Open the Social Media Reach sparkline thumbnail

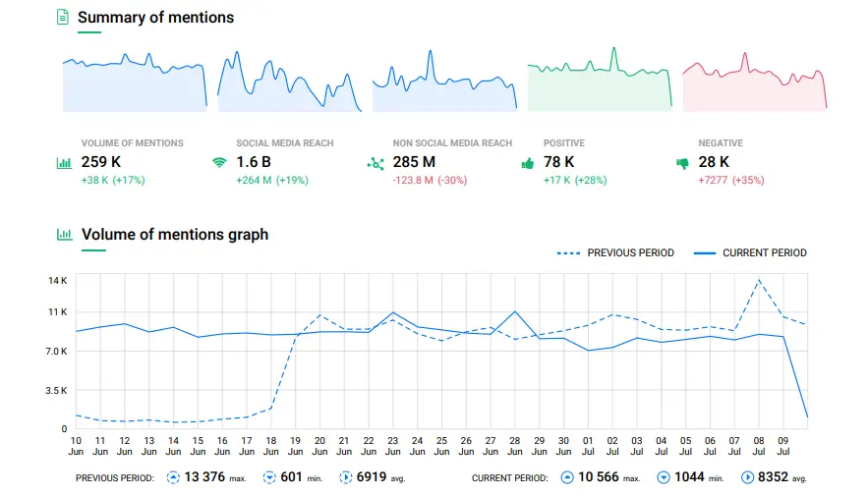(x=289, y=83)
